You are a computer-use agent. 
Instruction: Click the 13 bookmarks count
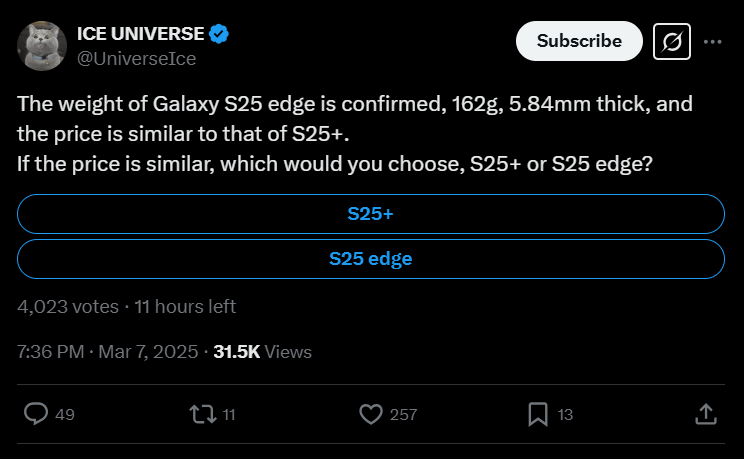pos(565,414)
